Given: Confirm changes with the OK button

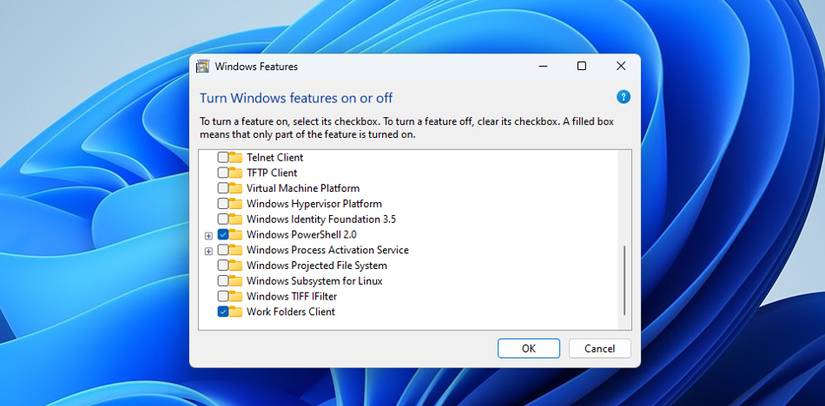Looking at the screenshot, I should coord(529,348).
